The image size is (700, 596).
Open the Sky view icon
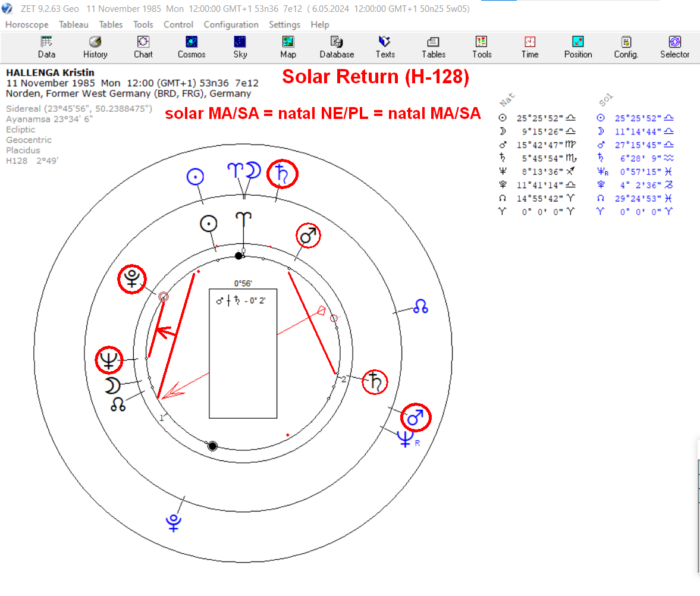(240, 48)
